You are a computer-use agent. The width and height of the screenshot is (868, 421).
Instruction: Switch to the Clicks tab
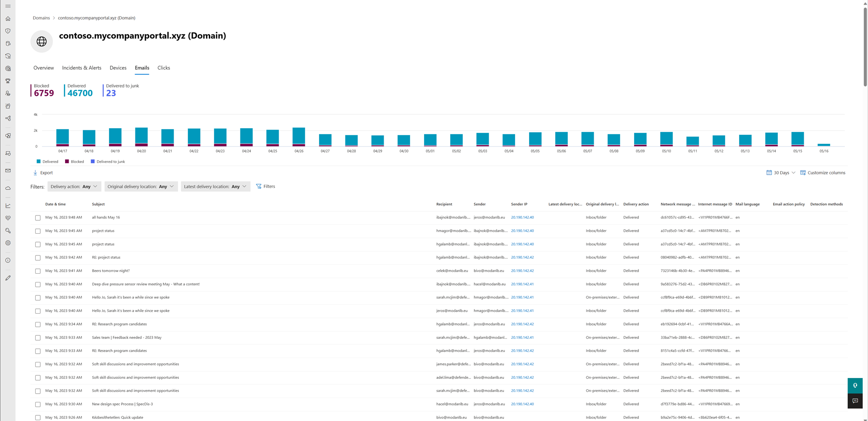click(164, 68)
